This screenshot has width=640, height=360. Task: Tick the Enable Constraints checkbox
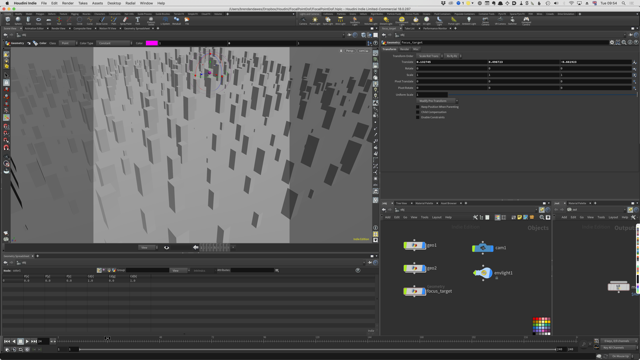(418, 118)
